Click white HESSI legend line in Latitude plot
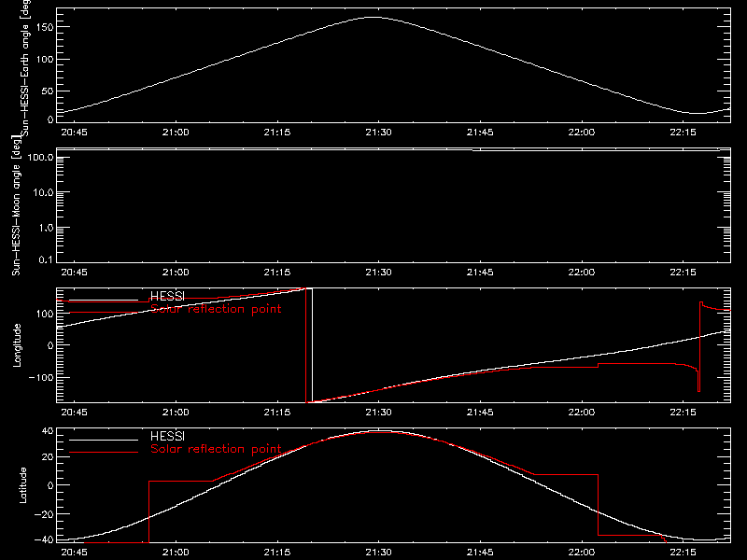This screenshot has height=560, width=747. (x=104, y=440)
